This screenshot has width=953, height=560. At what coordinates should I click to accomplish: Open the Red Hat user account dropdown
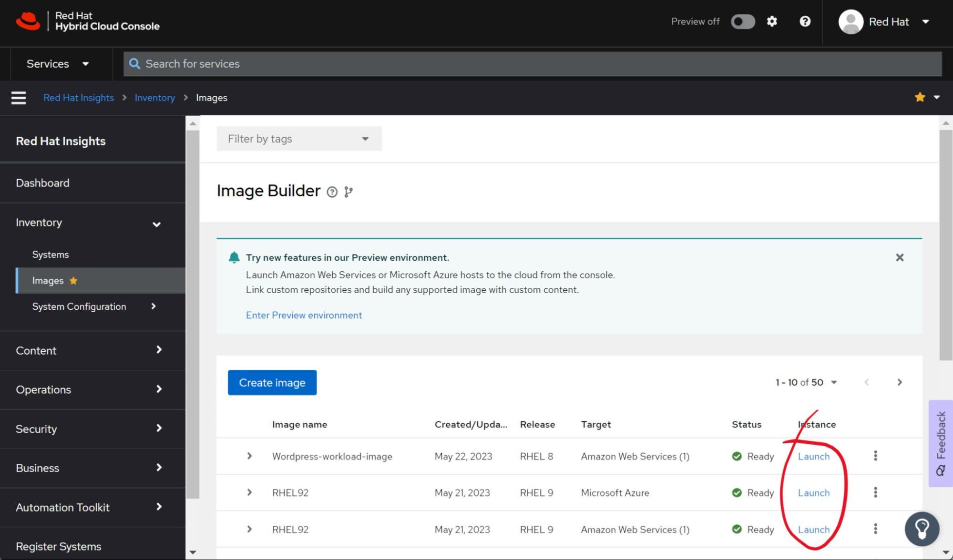[x=884, y=21]
